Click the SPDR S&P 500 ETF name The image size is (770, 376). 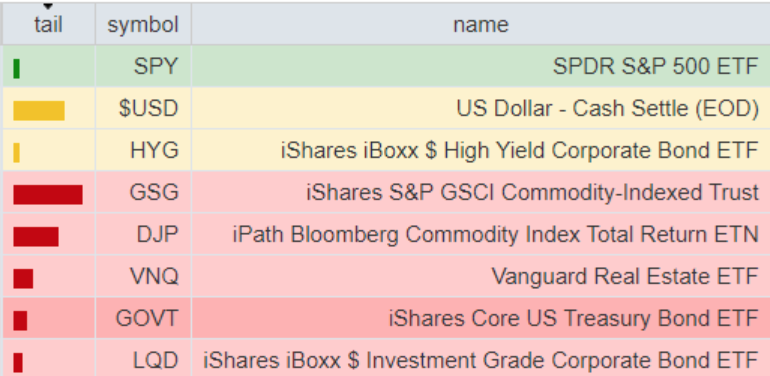[x=656, y=66]
